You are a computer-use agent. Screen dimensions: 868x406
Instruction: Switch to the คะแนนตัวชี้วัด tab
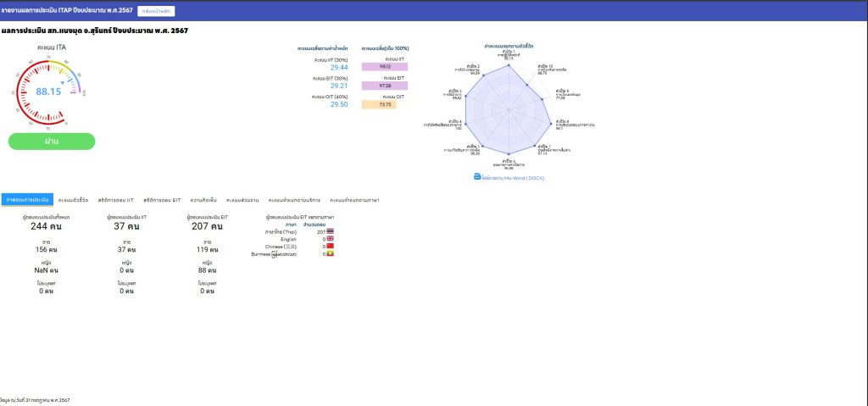click(73, 200)
